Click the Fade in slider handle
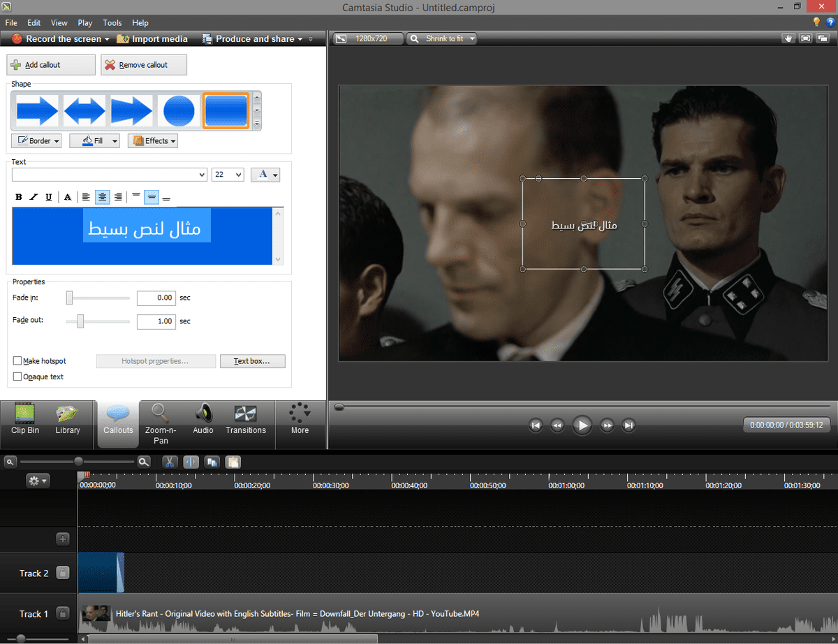The image size is (838, 644). pyautogui.click(x=70, y=298)
